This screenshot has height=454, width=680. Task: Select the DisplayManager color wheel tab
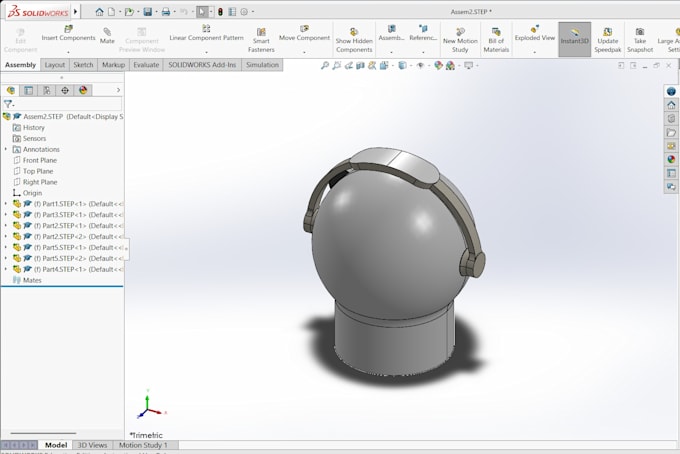coord(83,90)
